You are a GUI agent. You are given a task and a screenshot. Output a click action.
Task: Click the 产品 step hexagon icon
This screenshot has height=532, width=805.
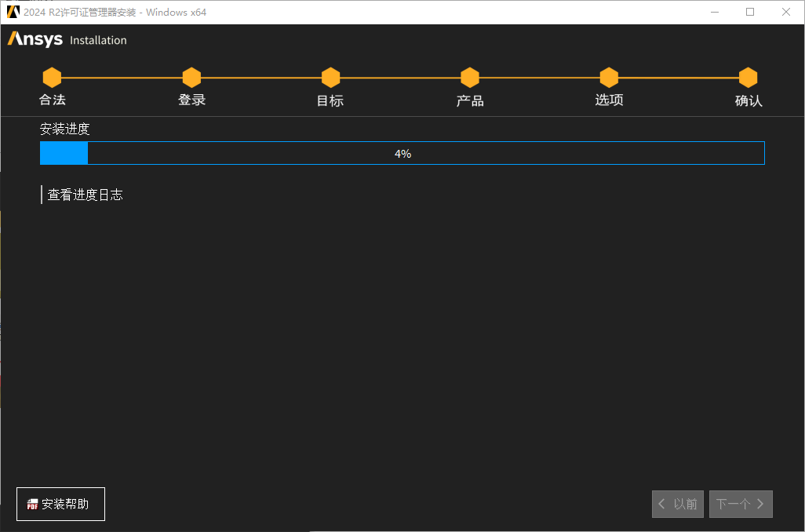coord(470,78)
